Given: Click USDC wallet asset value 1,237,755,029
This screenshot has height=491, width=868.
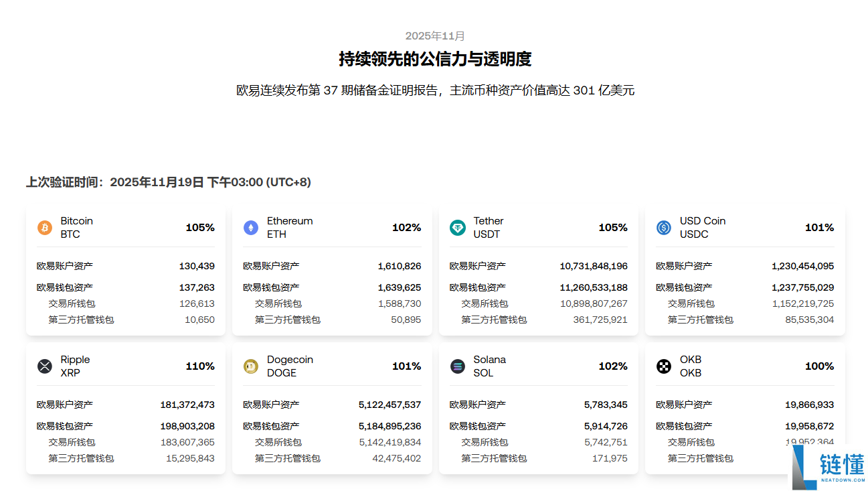Looking at the screenshot, I should (x=803, y=287).
